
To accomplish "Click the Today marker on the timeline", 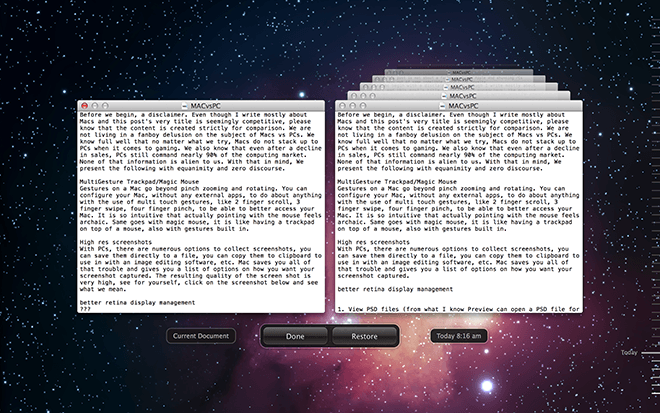I will [629, 353].
